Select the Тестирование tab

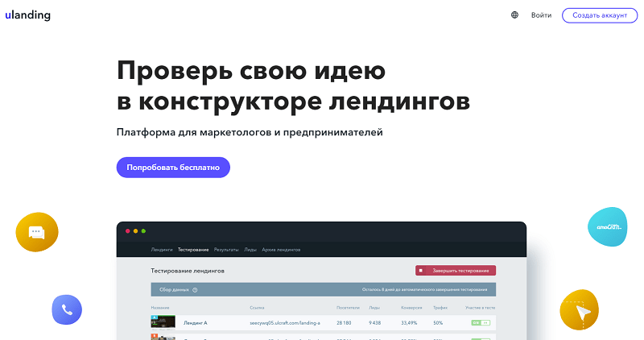[193, 250]
